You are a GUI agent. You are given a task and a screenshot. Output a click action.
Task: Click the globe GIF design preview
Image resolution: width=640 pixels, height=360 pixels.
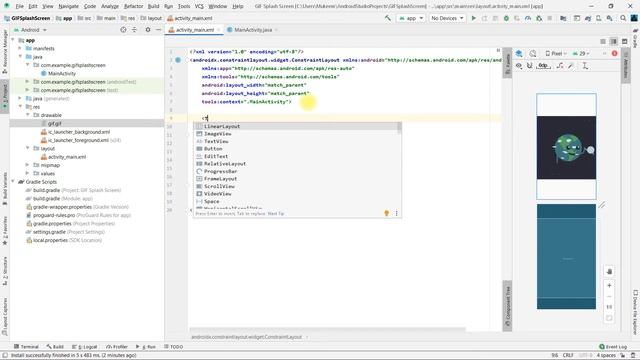point(566,146)
